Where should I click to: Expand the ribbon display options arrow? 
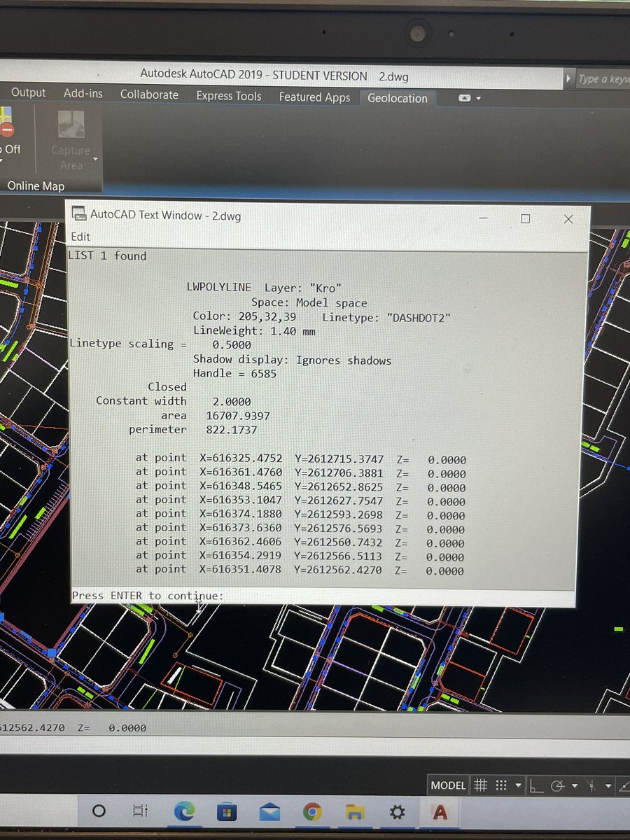[478, 99]
